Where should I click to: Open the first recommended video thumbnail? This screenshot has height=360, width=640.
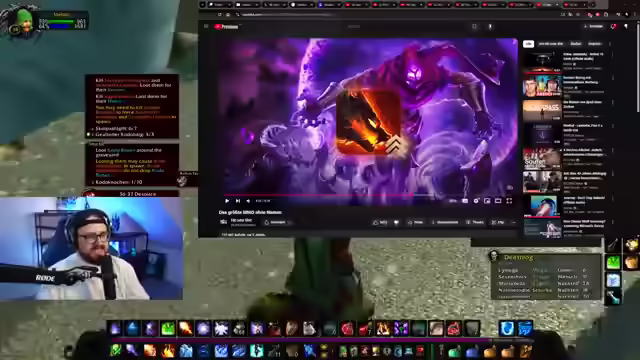pos(542,62)
